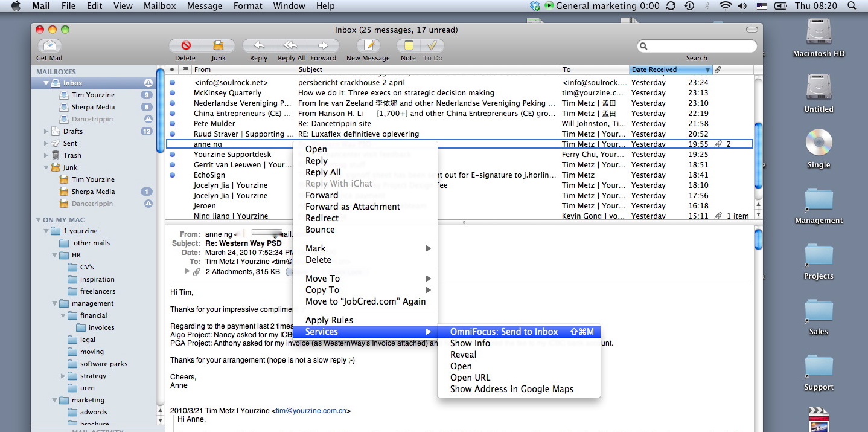Viewport: 868px width, 432px height.
Task: Collapse the financial folder triangle
Action: (63, 315)
